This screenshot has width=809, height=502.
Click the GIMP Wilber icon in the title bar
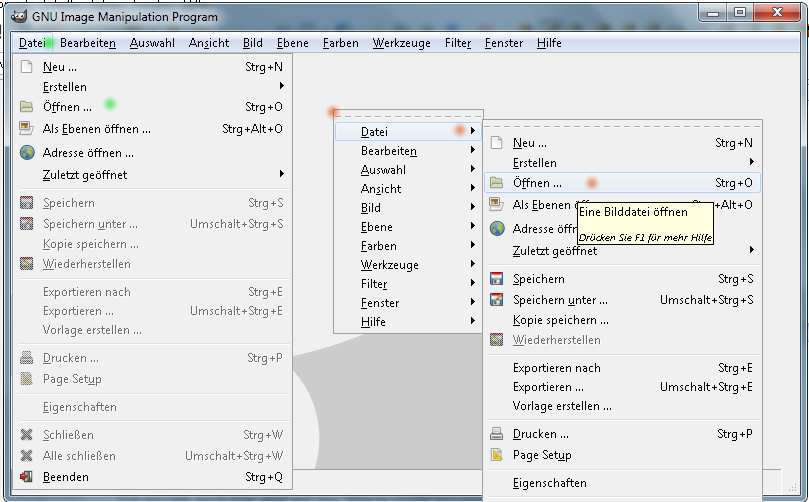click(19, 17)
